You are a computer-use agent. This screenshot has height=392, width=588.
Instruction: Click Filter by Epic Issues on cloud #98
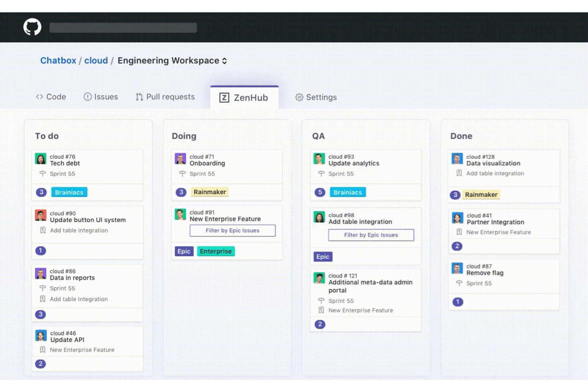[371, 235]
